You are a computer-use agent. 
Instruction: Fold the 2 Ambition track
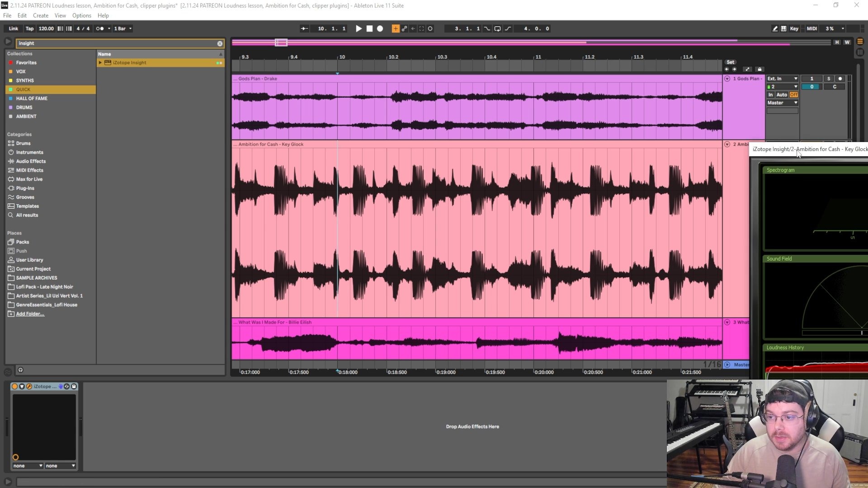[727, 145]
